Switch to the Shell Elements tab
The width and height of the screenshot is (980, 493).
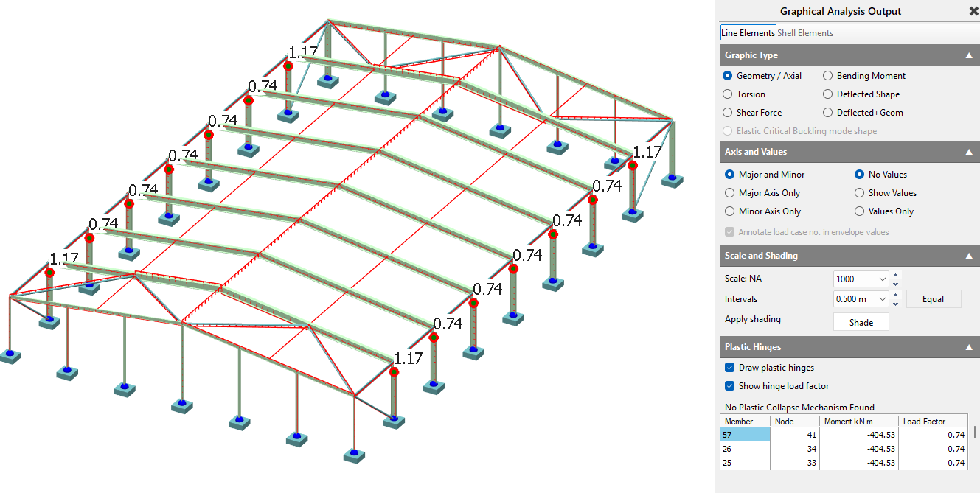pos(805,33)
